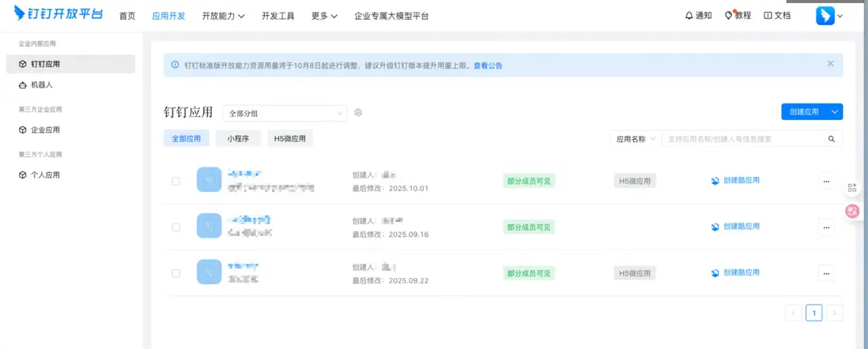Click the date 最后修改：2025.09.16
Image resolution: width=868 pixels, height=349 pixels.
click(391, 234)
